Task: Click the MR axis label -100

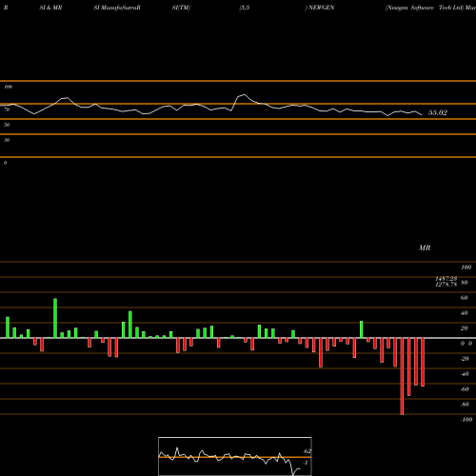Action: (466, 420)
